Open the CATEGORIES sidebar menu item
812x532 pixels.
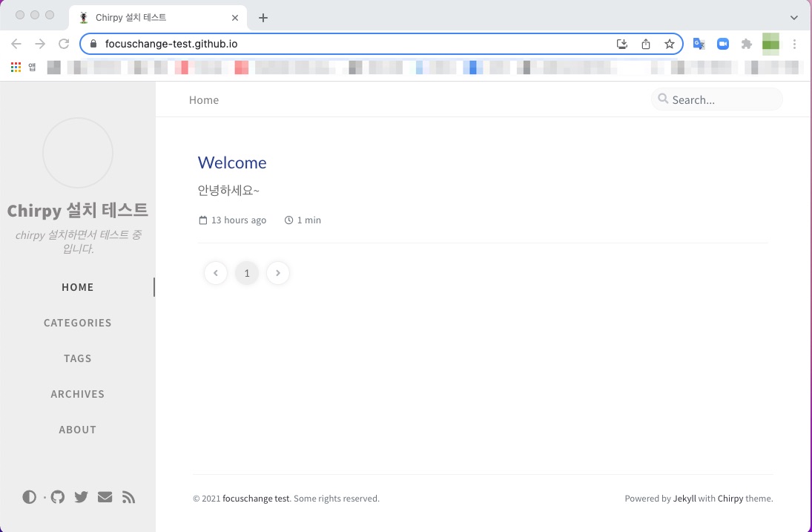(78, 323)
